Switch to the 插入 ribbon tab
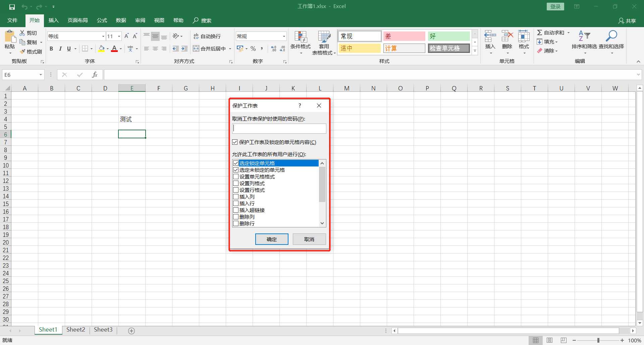 coord(53,20)
